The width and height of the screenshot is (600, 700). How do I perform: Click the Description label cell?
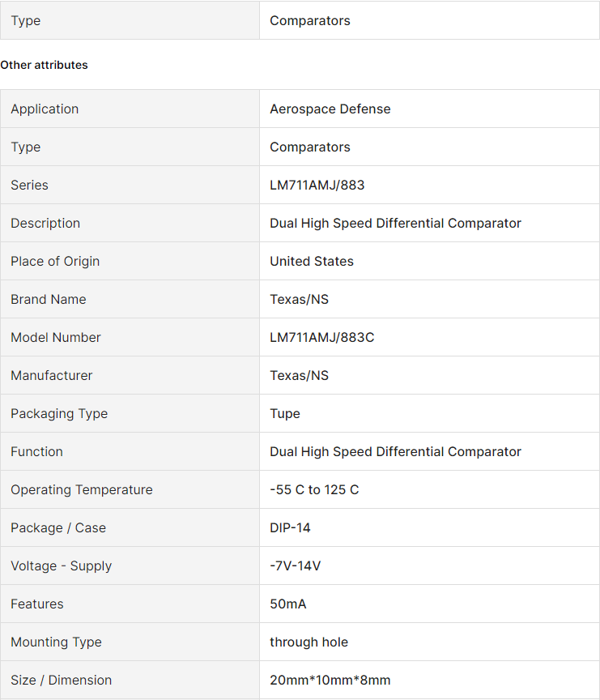click(x=130, y=224)
